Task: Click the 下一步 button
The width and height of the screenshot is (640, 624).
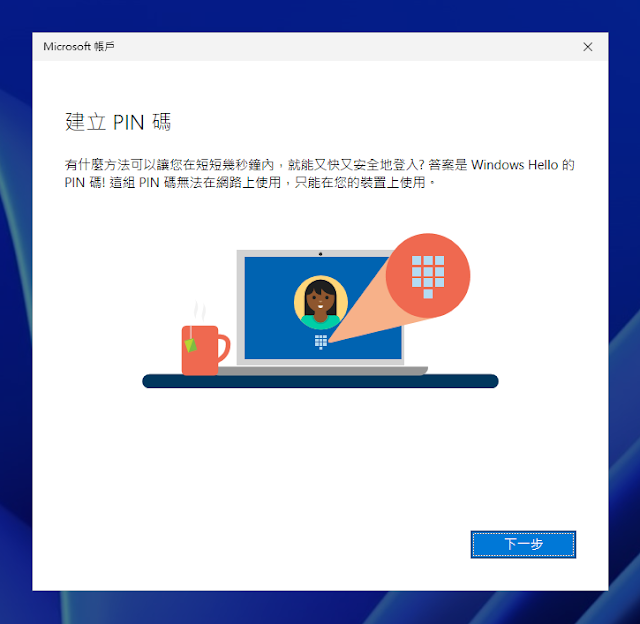Action: (x=523, y=544)
